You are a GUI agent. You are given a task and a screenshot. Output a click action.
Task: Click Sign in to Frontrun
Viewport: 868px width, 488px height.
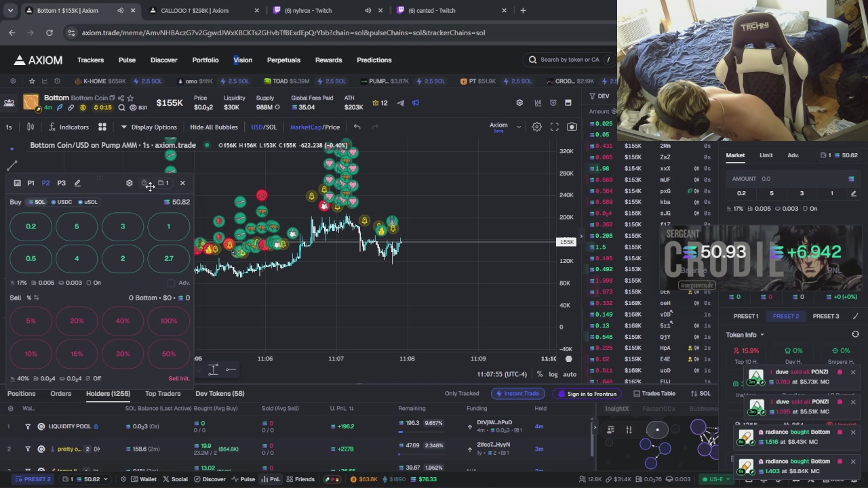click(x=587, y=394)
